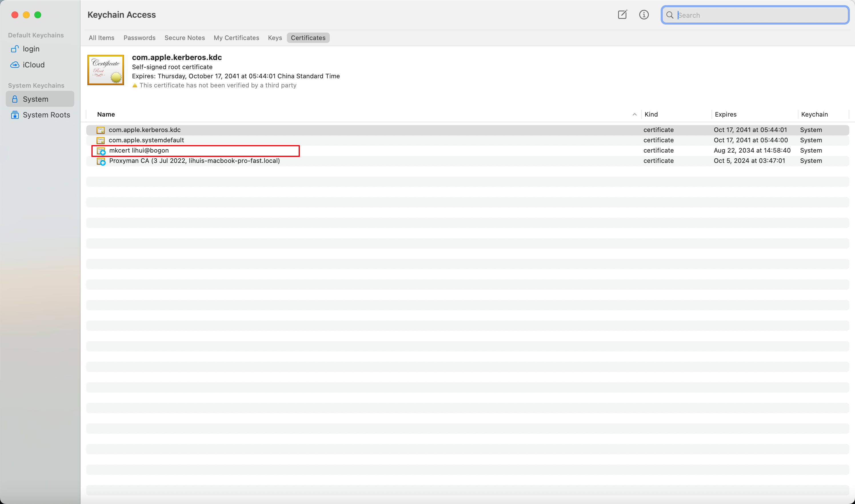Zoom the window with the green button
855x504 pixels.
[x=38, y=15]
